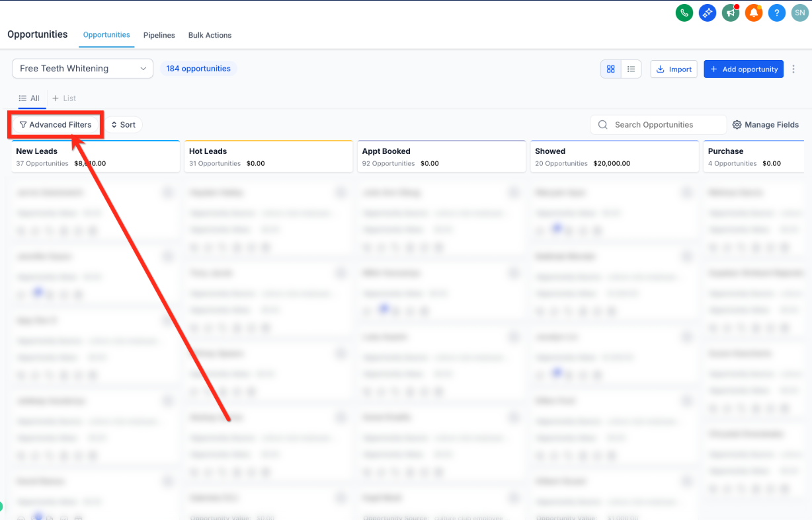Open the SN user profile avatar
This screenshot has height=520, width=812.
point(800,13)
